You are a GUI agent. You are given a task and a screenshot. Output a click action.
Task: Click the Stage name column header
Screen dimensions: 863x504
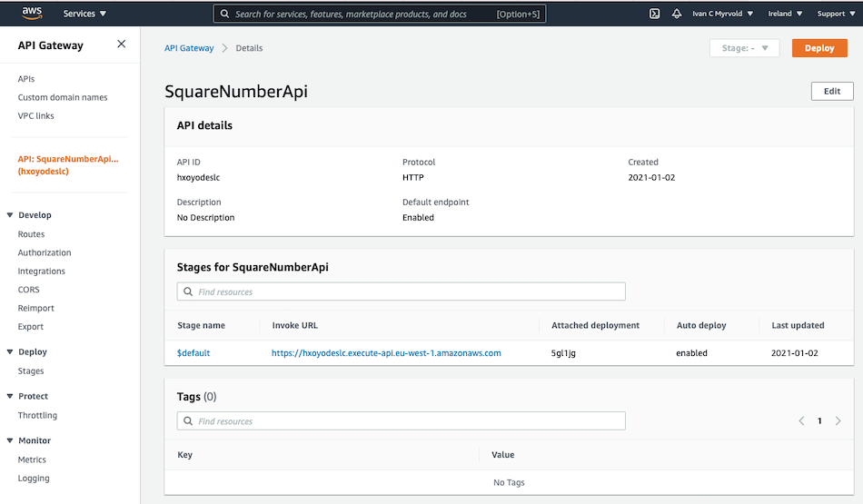[201, 326]
